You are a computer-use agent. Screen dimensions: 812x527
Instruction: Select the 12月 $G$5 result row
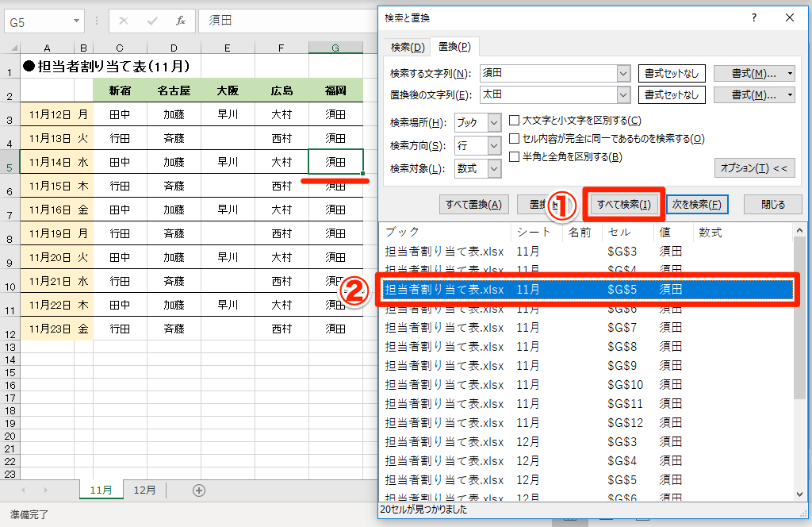pos(587,480)
